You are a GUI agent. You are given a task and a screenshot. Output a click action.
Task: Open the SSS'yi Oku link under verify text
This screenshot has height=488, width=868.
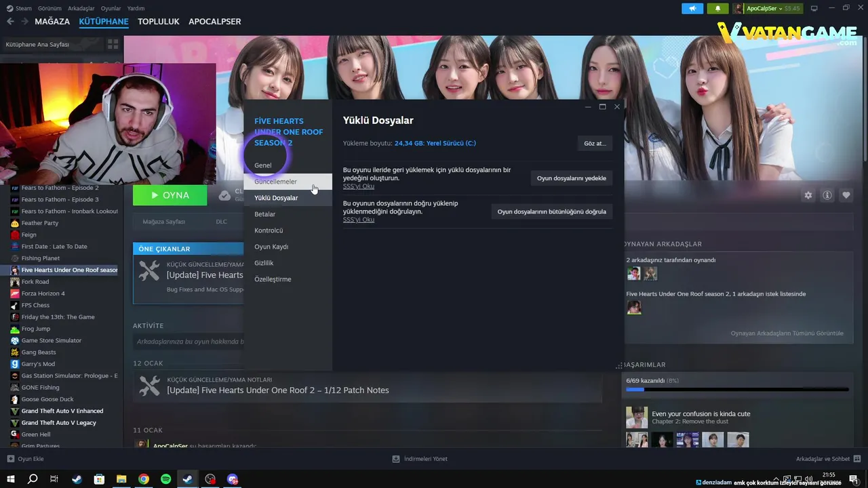(x=358, y=220)
